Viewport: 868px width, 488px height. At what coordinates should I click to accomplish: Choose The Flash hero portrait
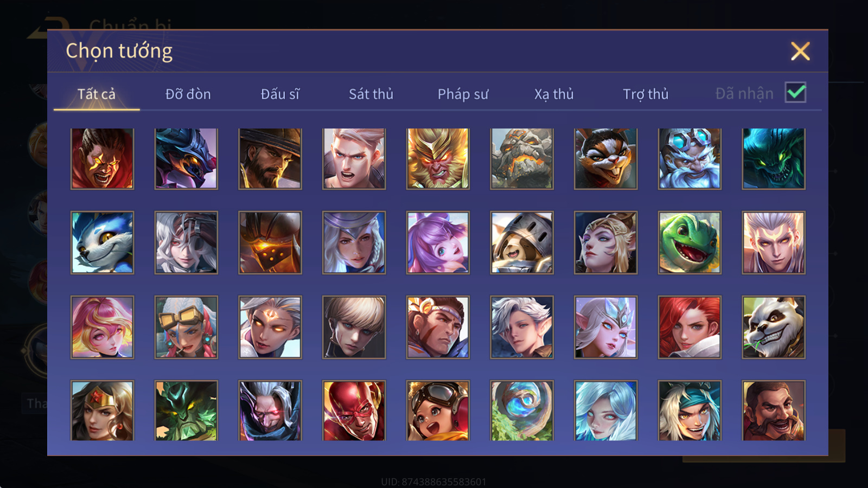click(354, 410)
